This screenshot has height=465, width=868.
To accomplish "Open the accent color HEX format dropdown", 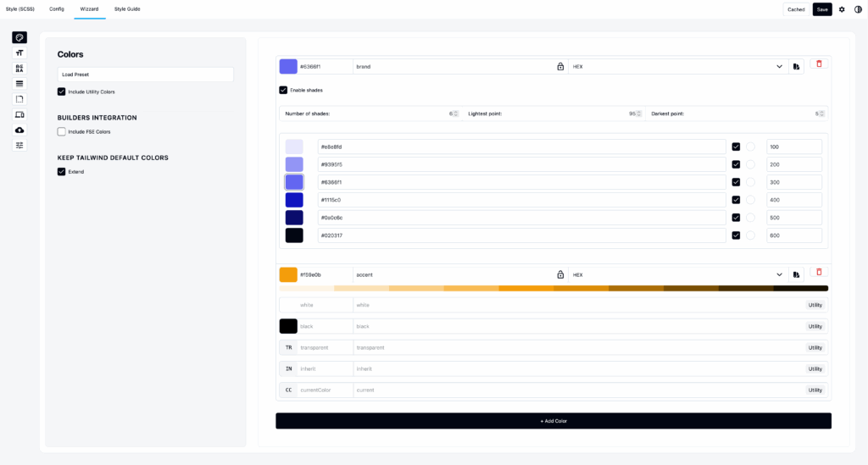I will point(679,274).
